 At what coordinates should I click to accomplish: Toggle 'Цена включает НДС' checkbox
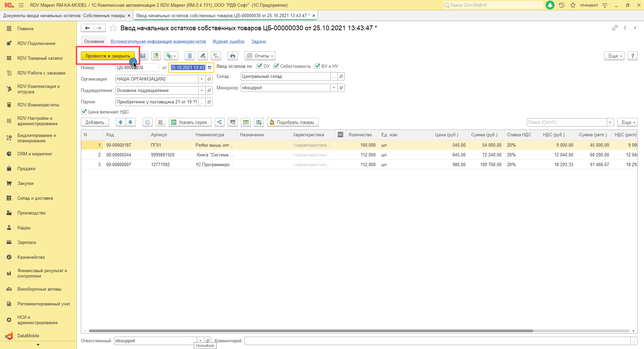point(84,112)
